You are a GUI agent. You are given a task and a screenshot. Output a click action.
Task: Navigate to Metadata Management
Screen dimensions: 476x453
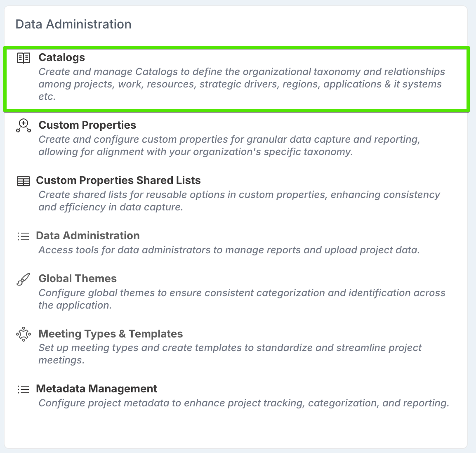[x=97, y=389]
